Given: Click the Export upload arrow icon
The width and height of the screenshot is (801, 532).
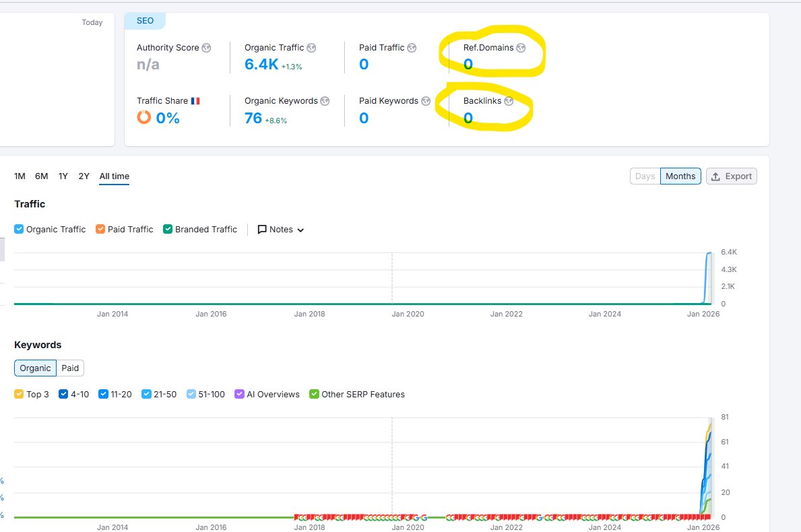Looking at the screenshot, I should 715,176.
